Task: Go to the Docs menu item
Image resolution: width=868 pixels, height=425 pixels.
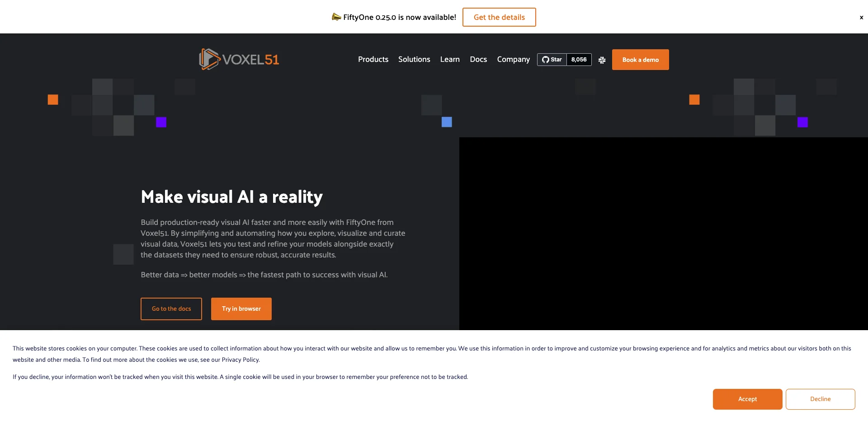Action: [478, 59]
